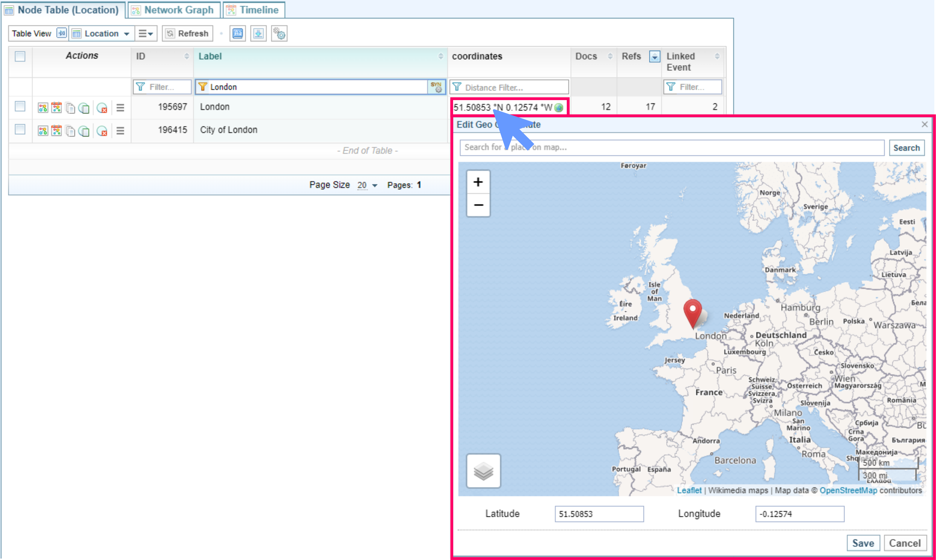Toggle the select-all header checkbox
Viewport: 936px width, 560px height.
20,57
